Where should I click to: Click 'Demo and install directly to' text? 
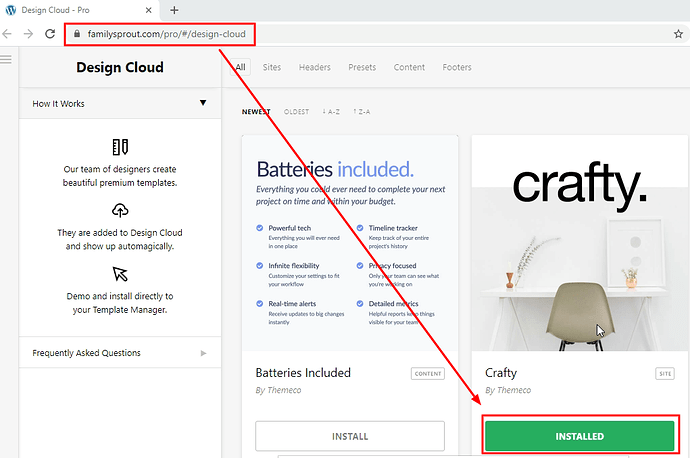pyautogui.click(x=120, y=296)
